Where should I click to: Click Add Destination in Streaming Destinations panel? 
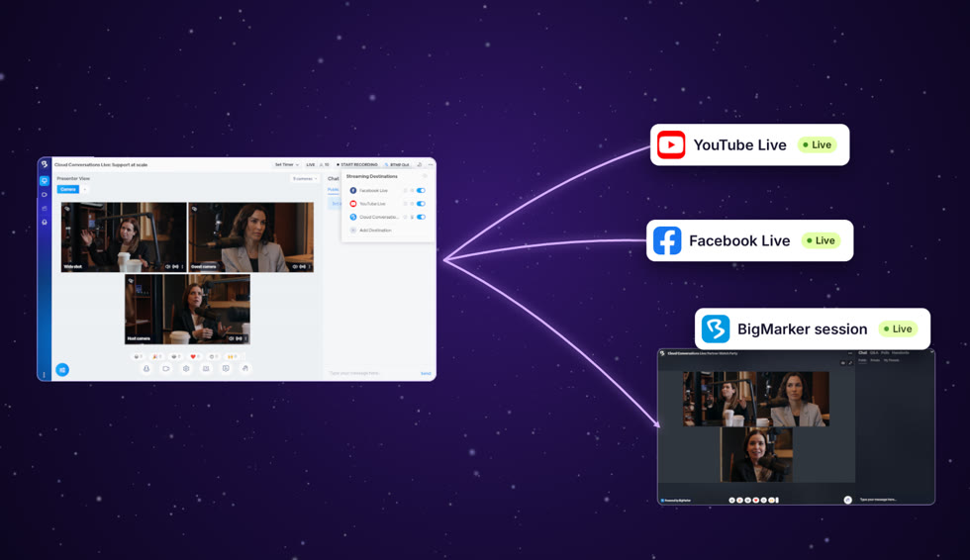[x=371, y=230]
